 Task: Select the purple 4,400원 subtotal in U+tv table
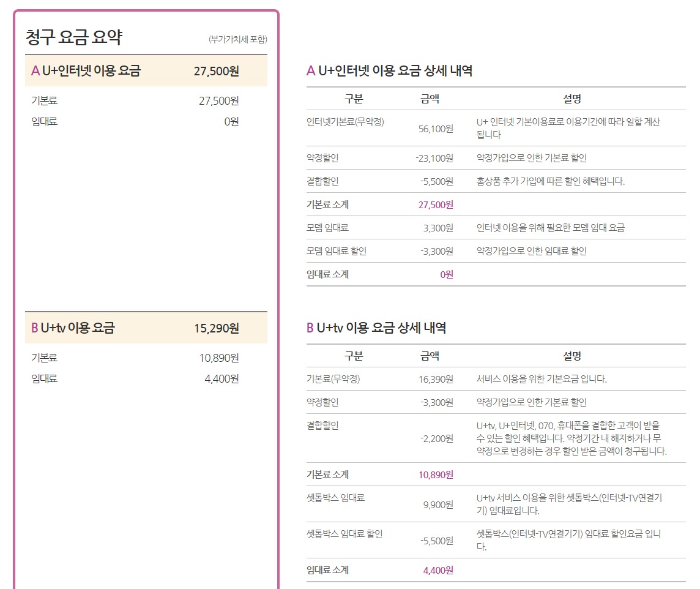click(x=438, y=571)
